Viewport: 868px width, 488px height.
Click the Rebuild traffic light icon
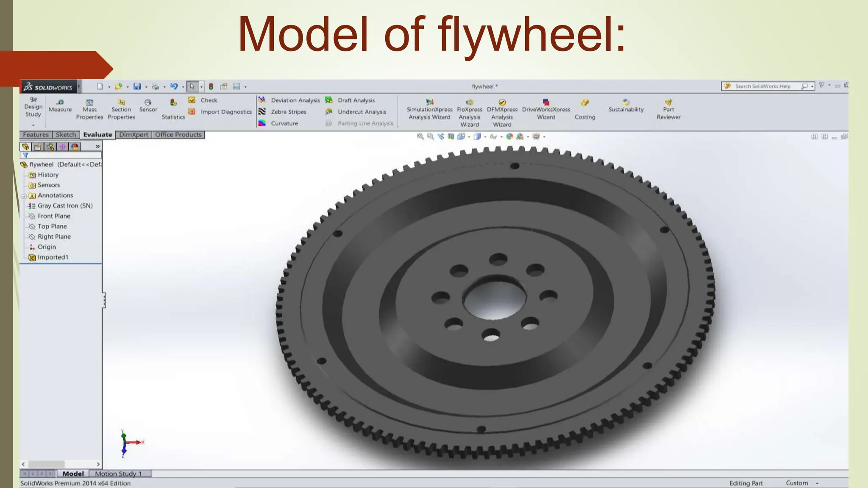click(211, 86)
